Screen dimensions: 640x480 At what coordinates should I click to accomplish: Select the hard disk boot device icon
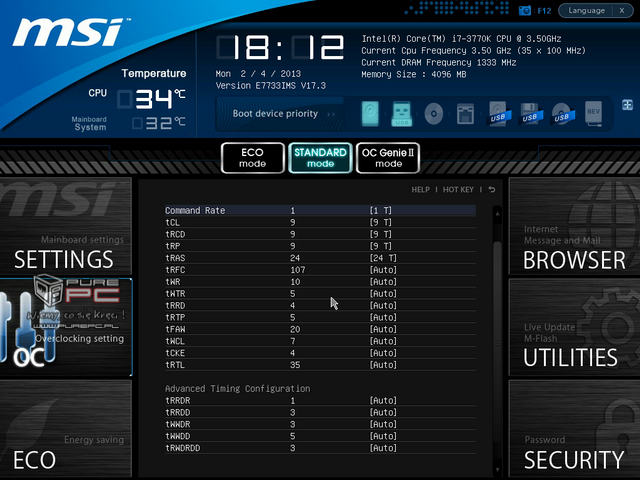point(370,113)
